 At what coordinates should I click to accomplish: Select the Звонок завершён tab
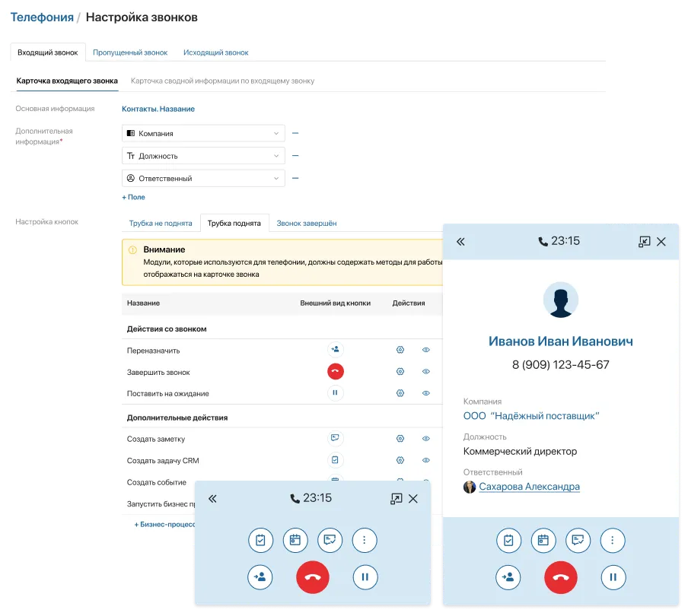pos(306,224)
